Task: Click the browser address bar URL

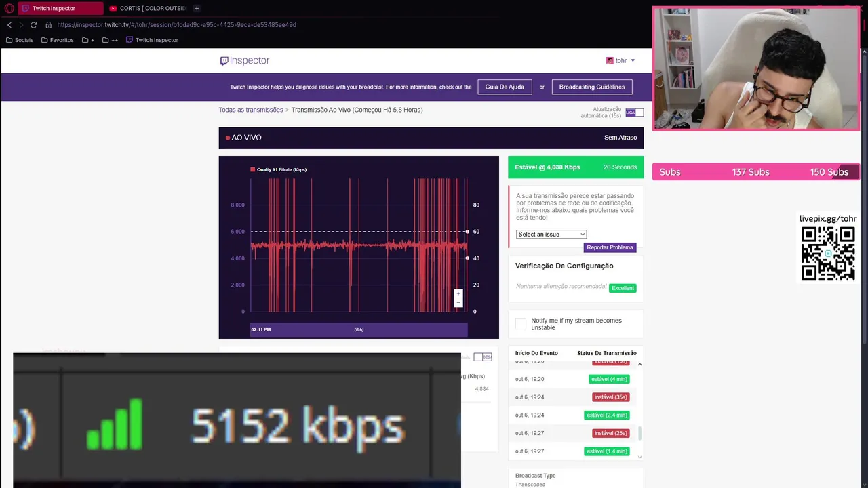Action: tap(176, 25)
